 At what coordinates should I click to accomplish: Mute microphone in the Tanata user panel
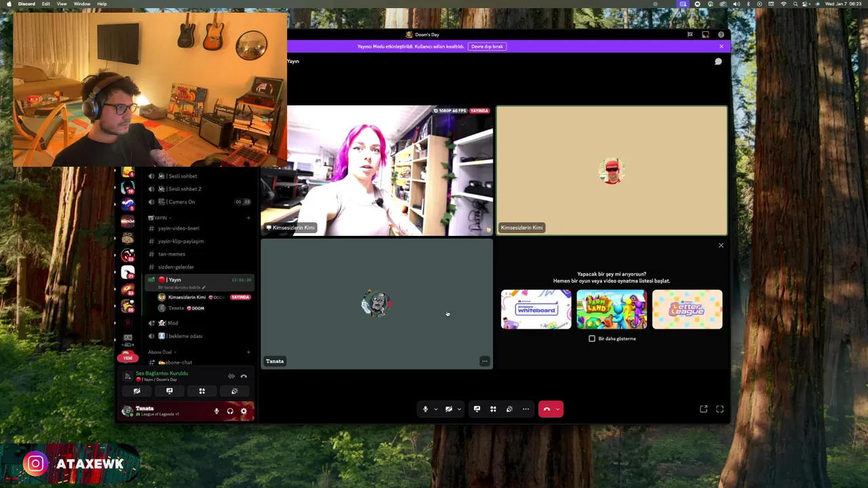(217, 411)
